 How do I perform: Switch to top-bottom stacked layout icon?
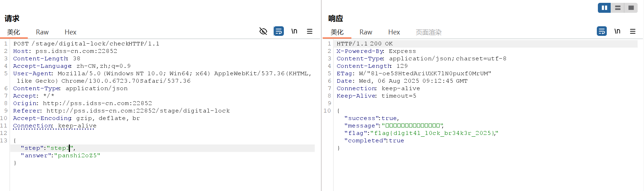[618, 8]
